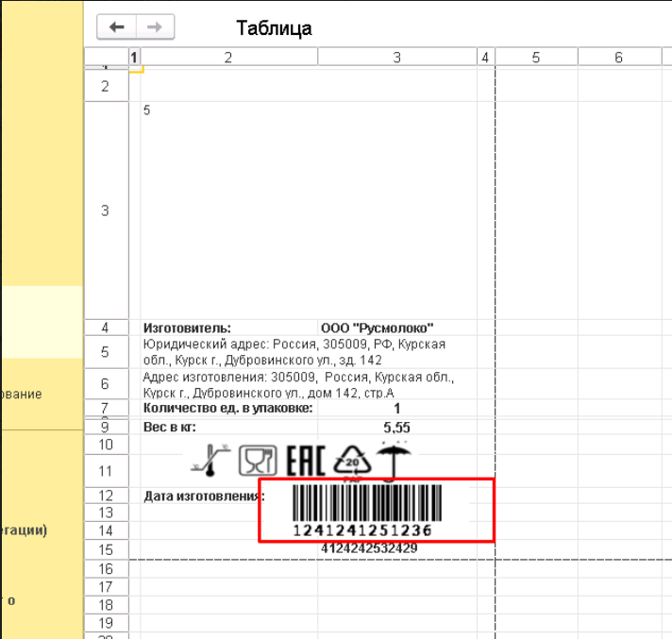Select column header 2
This screenshot has height=639, width=672.
point(228,57)
